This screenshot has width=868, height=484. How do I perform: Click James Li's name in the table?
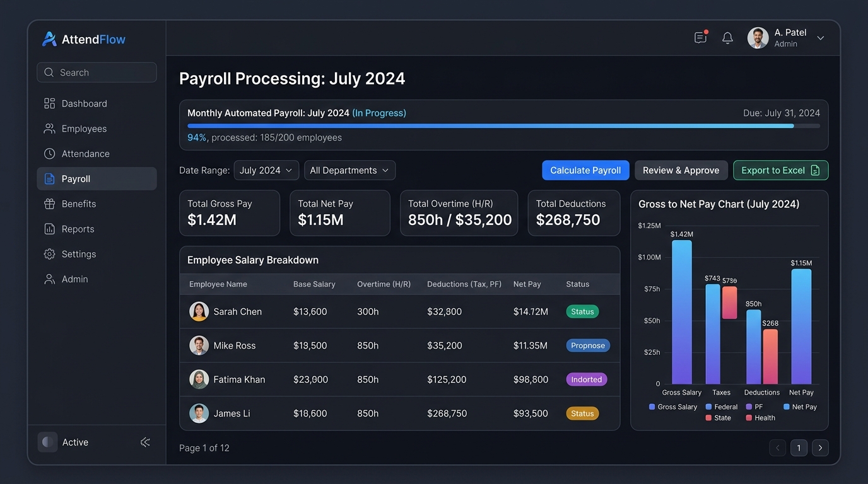click(232, 413)
